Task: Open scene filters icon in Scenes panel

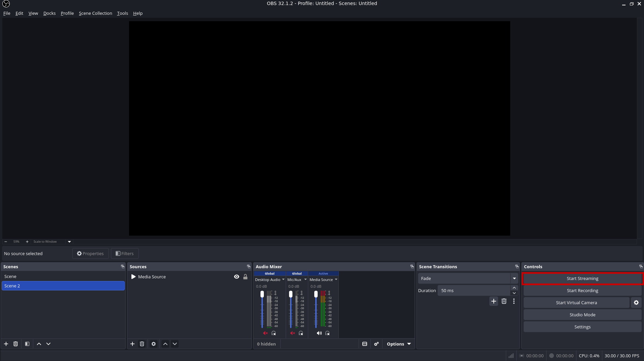Action: (27, 344)
